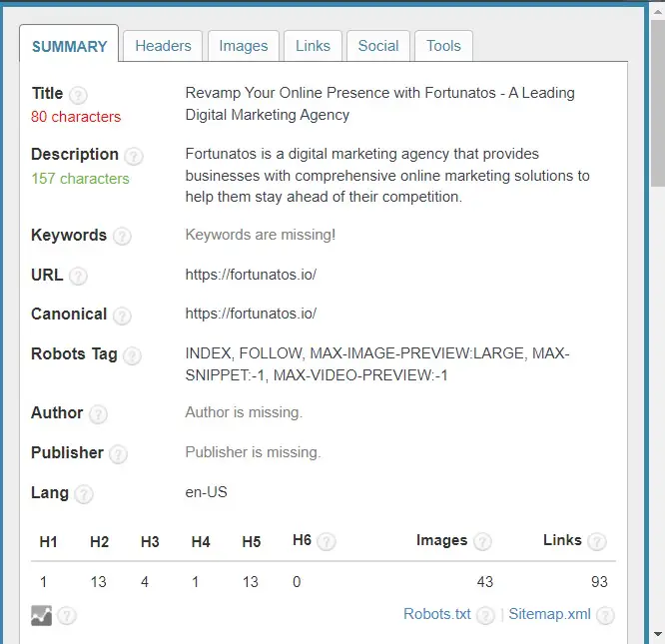Click the '80 characters' title length text
665x644 pixels.
click(76, 117)
